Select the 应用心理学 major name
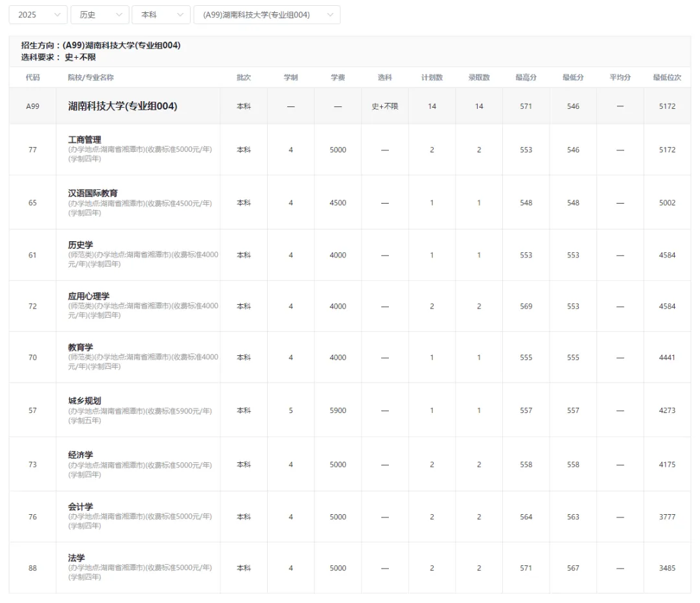The image size is (700, 603). tap(89, 296)
